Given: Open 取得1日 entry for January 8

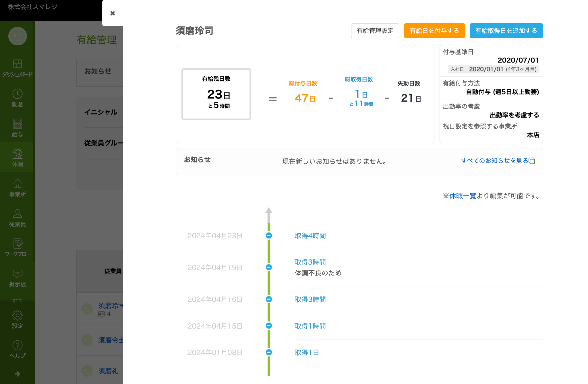Looking at the screenshot, I should tap(307, 352).
